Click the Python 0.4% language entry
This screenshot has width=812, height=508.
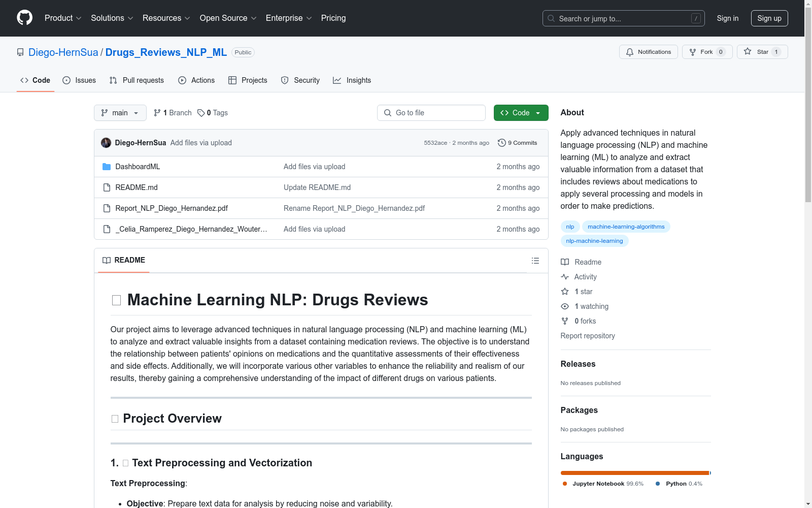[x=679, y=484]
